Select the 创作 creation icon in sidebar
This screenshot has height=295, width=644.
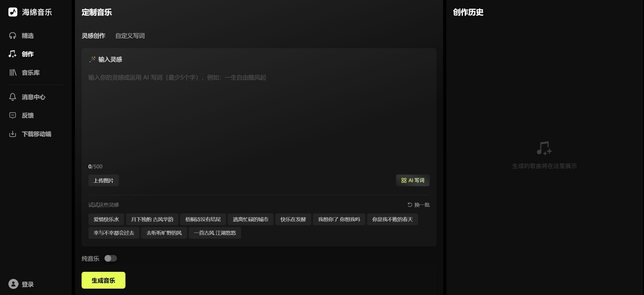[13, 54]
